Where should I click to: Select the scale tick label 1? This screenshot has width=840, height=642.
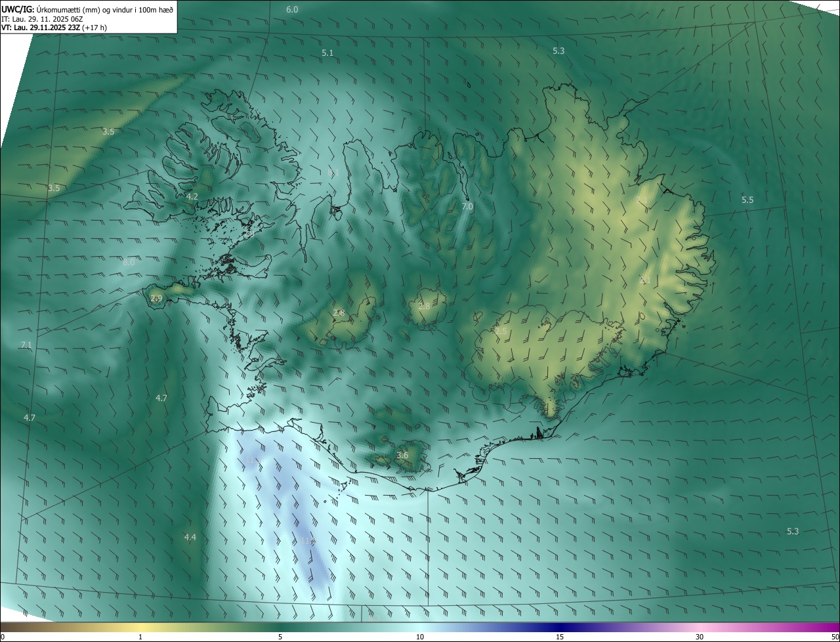(140, 637)
